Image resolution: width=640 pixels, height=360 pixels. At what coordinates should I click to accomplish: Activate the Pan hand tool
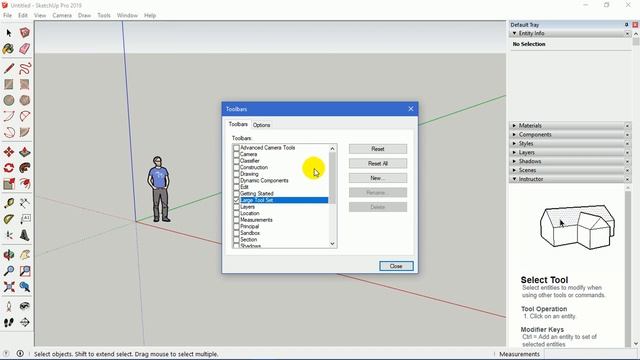pyautogui.click(x=24, y=255)
